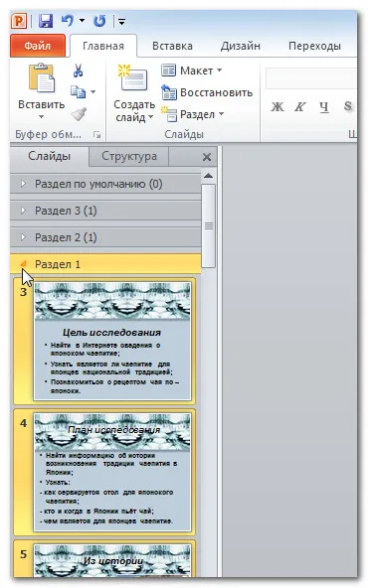
Task: Click the slide pane scroll up arrow
Action: click(x=209, y=175)
